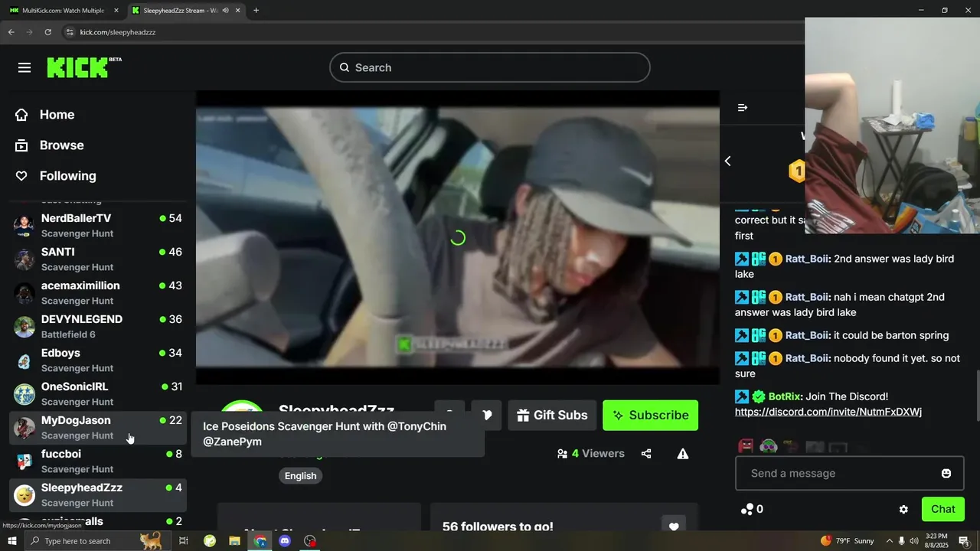Click the 4 Viewers count

click(x=591, y=454)
